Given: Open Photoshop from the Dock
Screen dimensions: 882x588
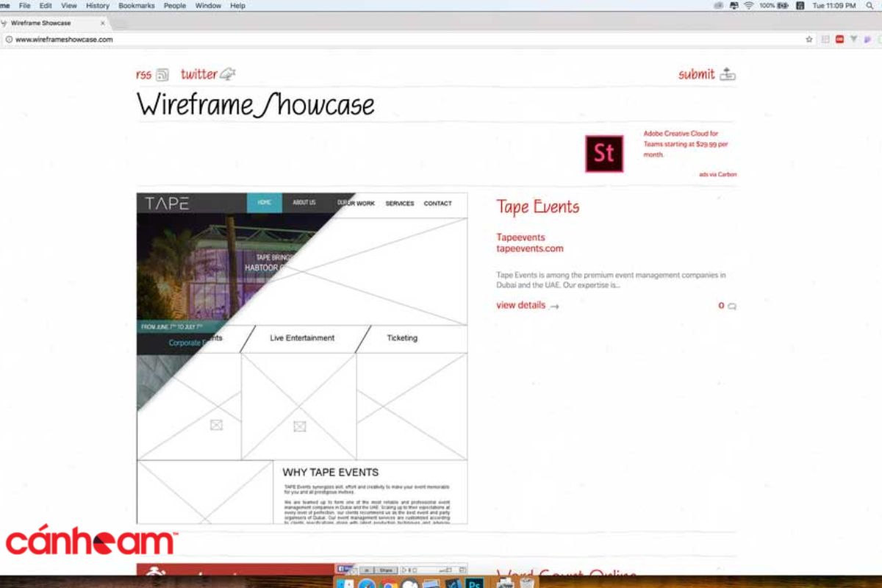Looking at the screenshot, I should coord(475,584).
